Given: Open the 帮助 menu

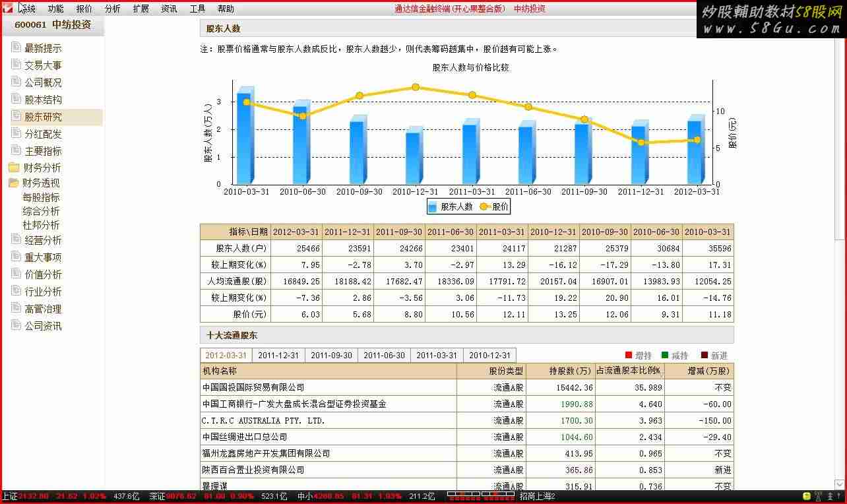Looking at the screenshot, I should click(226, 9).
